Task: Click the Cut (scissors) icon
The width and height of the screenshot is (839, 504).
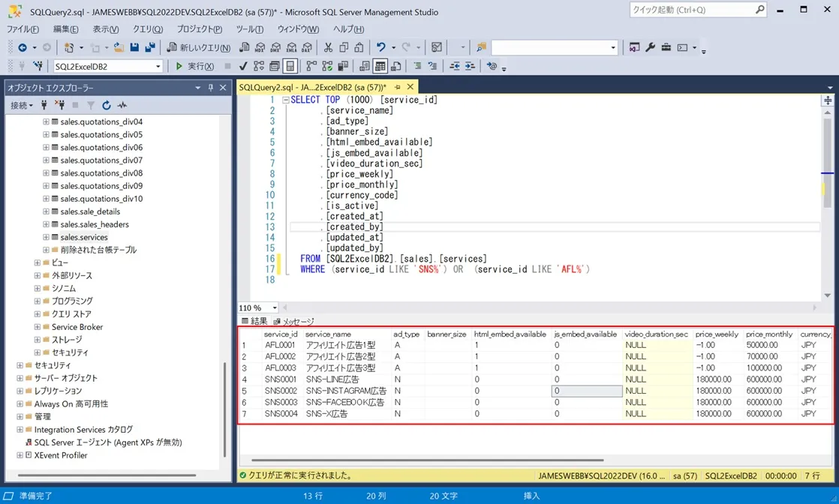Action: point(328,47)
